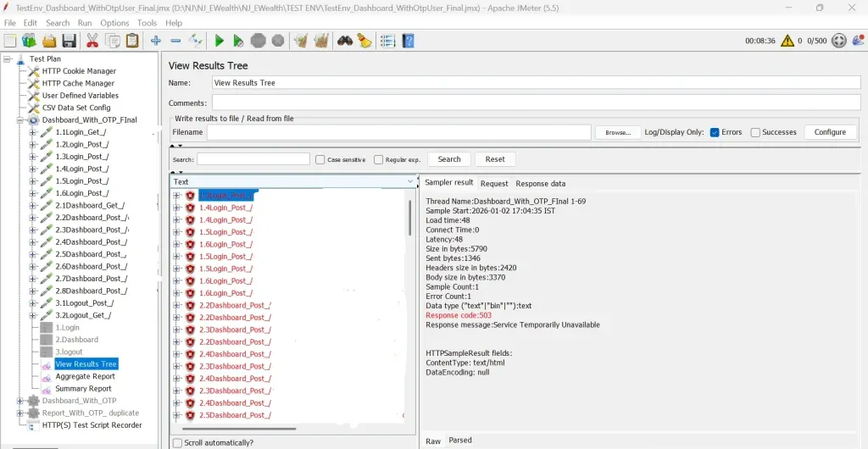Collapse the Test Plan root node
The image size is (868, 449).
[7, 58]
